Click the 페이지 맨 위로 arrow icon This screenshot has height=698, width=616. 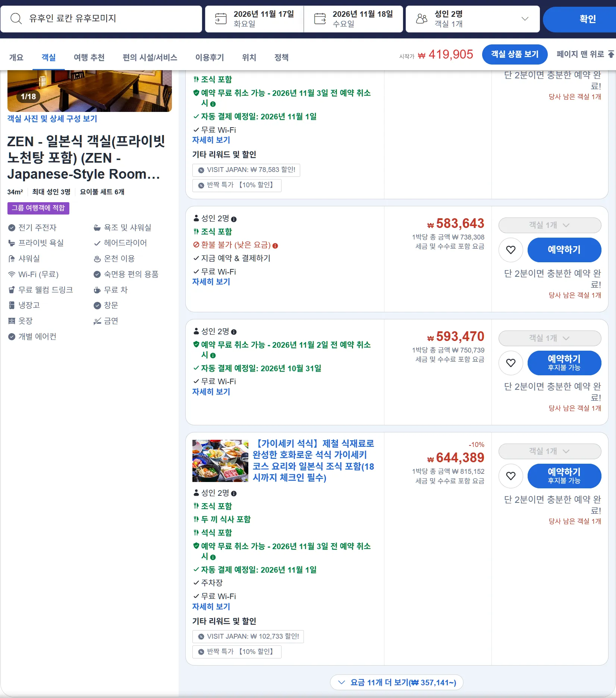[611, 54]
